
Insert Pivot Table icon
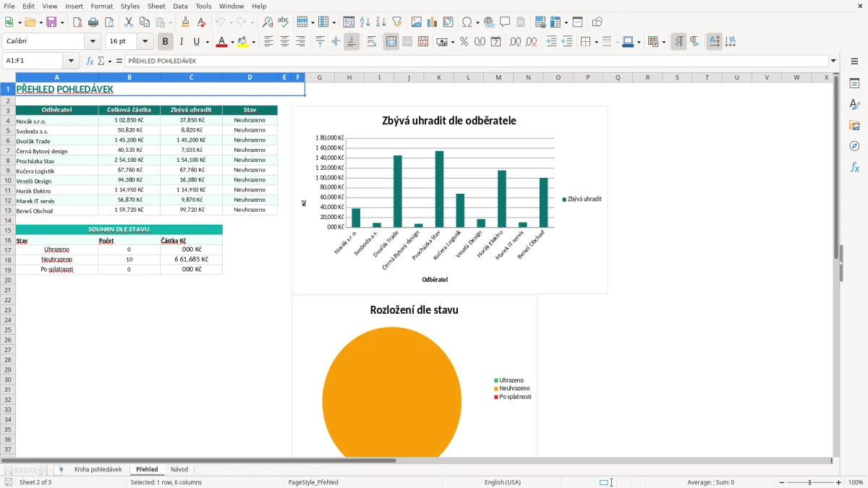(x=448, y=22)
